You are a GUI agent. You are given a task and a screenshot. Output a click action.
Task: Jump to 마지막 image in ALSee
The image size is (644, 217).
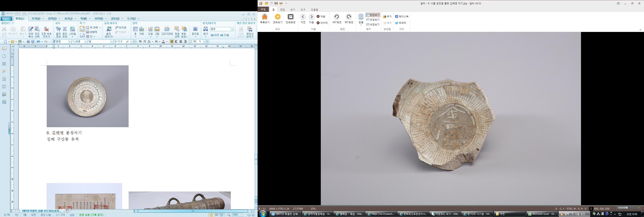322,23
